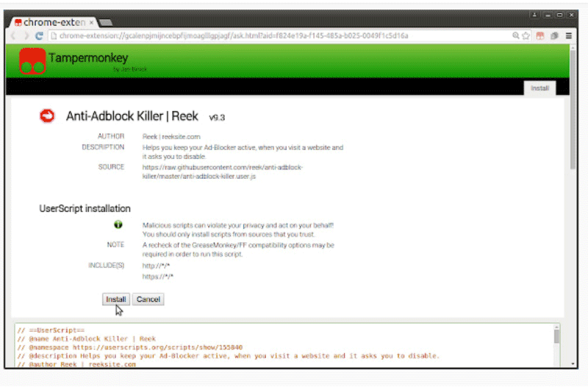
Task: Click the GreaseMonkey/FF compatibility note text
Action: click(238, 249)
